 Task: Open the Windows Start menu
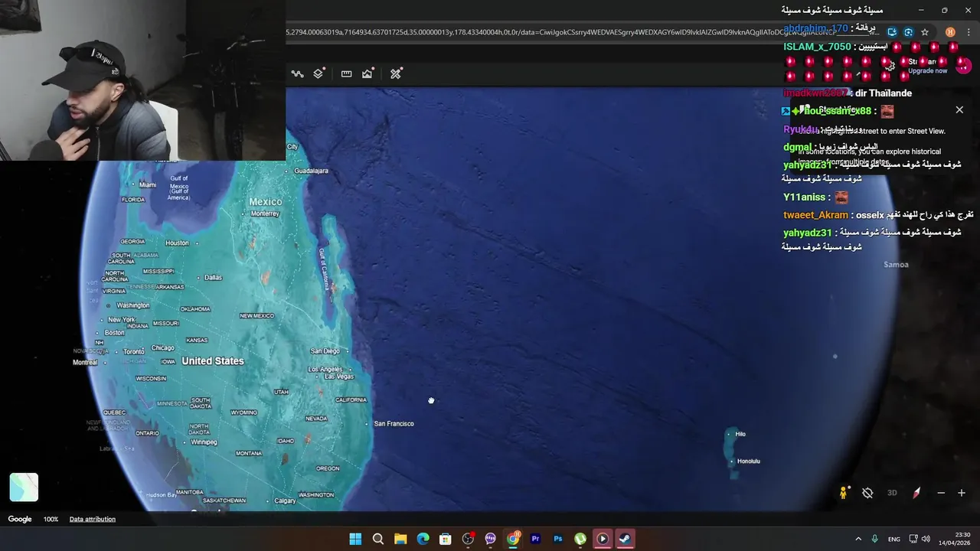[355, 539]
